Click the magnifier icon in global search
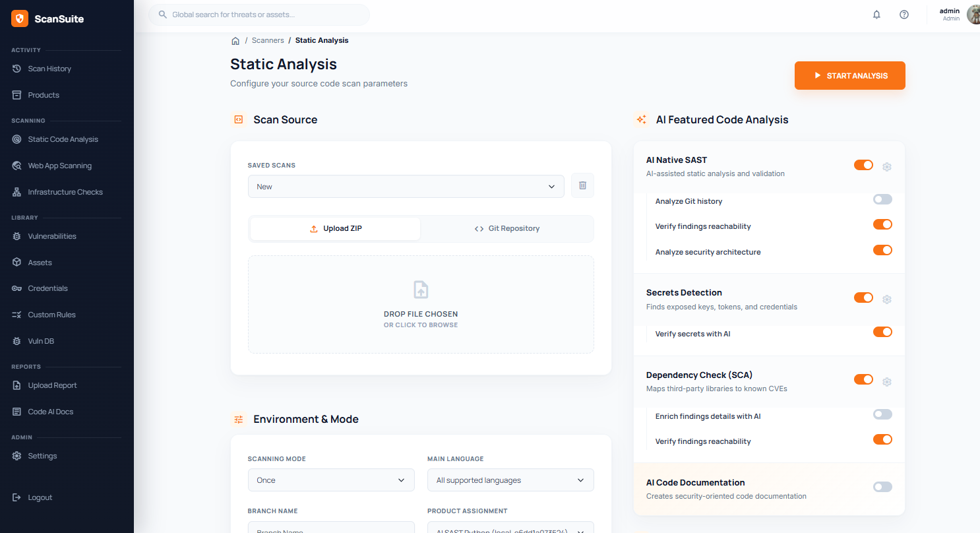This screenshot has height=533, width=980. click(x=163, y=15)
